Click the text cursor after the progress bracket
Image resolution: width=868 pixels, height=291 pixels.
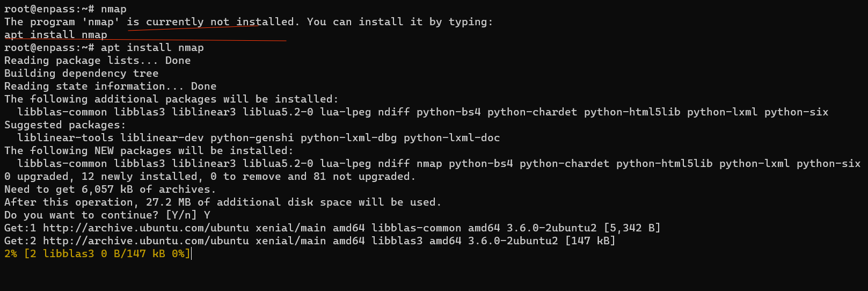[192, 254]
